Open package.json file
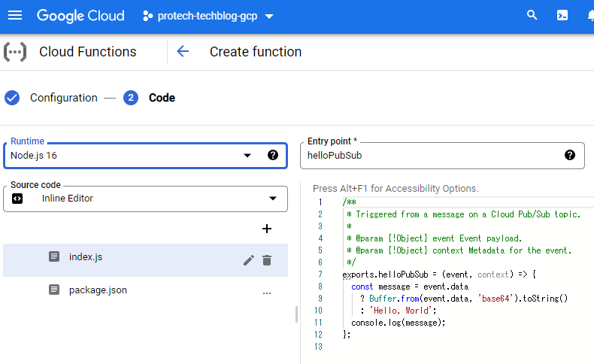The height and width of the screenshot is (364, 594). coord(98,290)
